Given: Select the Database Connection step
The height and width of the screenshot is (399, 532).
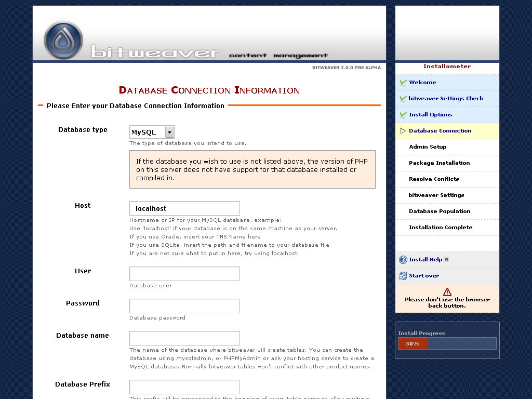Looking at the screenshot, I should point(440,130).
